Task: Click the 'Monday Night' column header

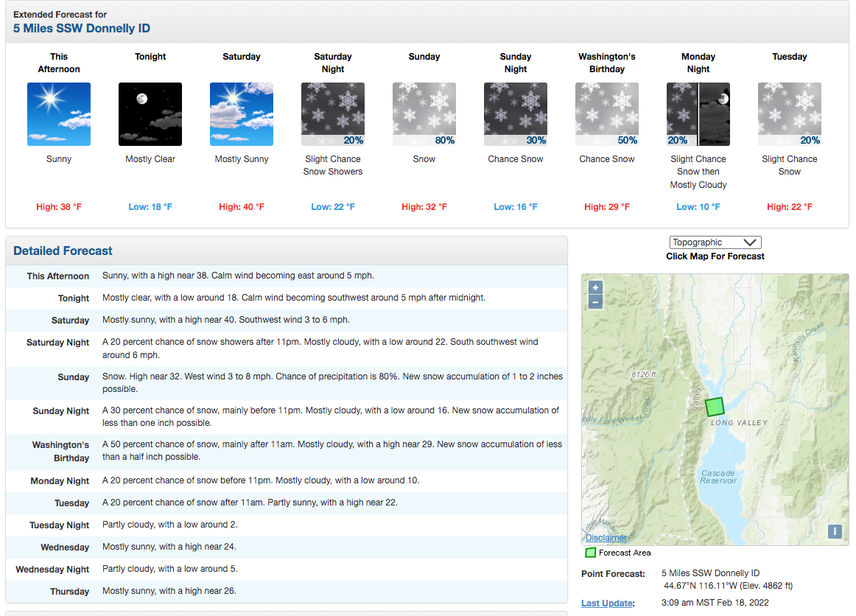Action: pos(698,63)
